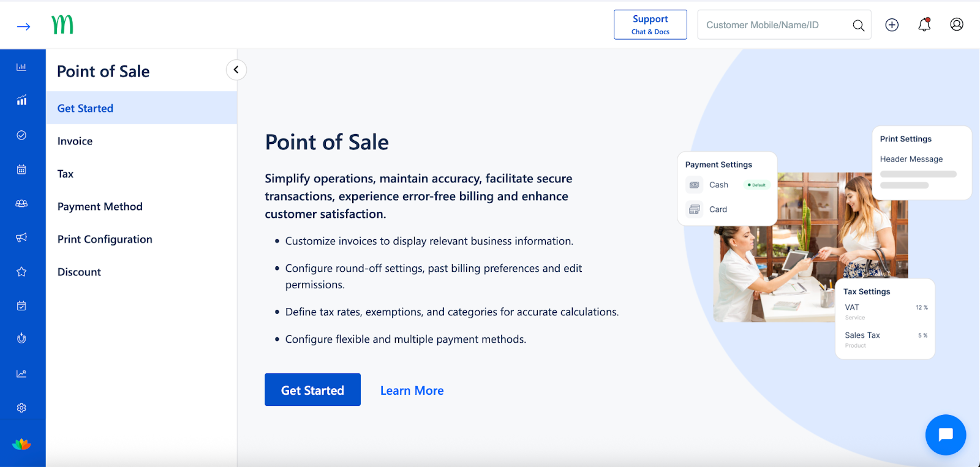Open the star sidebar icon
This screenshot has height=467, width=980.
[21, 272]
